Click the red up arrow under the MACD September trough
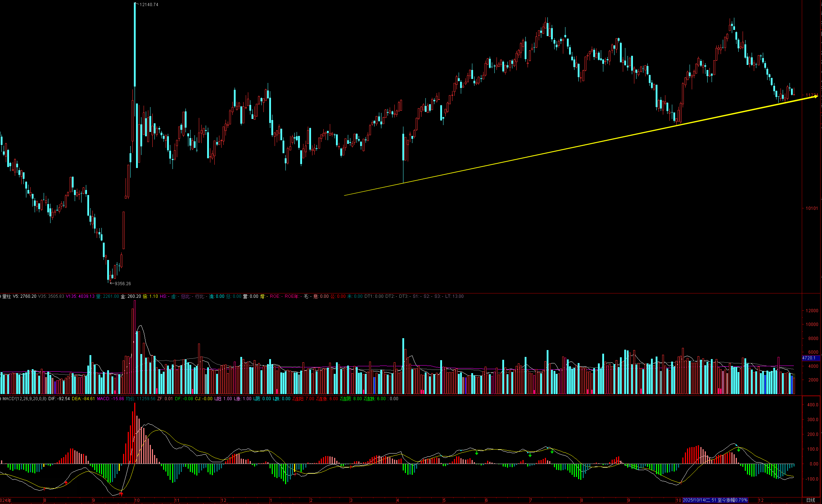The height and width of the screenshot is (504, 822). coord(122,494)
